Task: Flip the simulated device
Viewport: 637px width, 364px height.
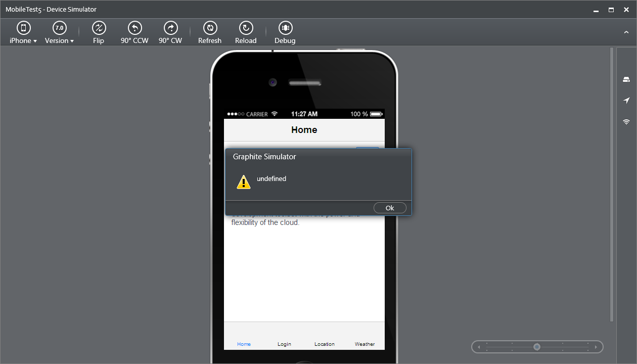Action: pyautogui.click(x=99, y=33)
